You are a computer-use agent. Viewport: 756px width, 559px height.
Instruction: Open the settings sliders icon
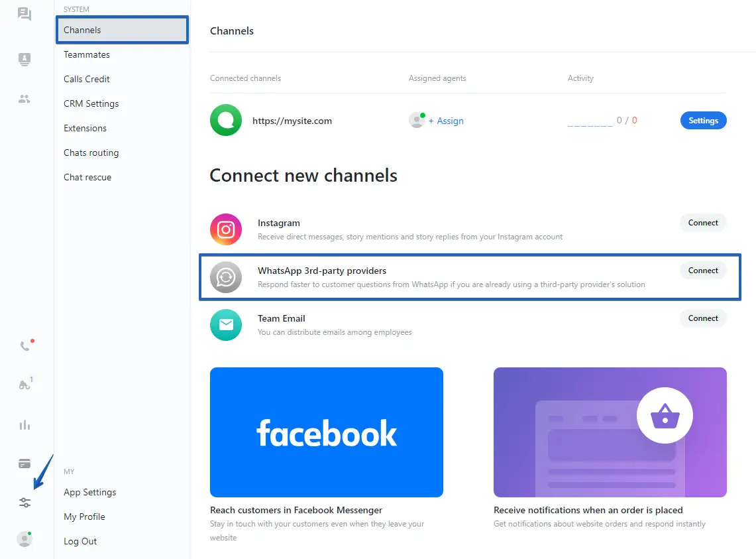tap(25, 503)
